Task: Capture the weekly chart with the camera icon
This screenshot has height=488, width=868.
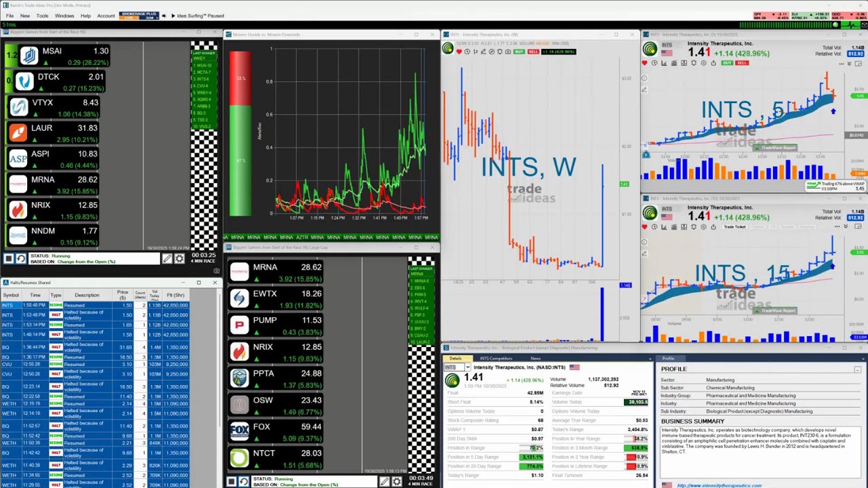Action: click(x=508, y=52)
